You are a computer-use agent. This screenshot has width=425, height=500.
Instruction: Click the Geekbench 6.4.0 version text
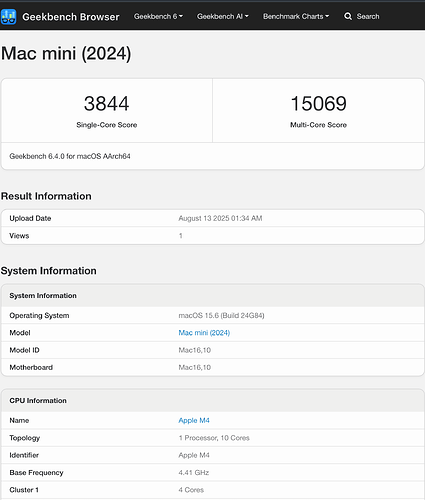pyautogui.click(x=70, y=156)
